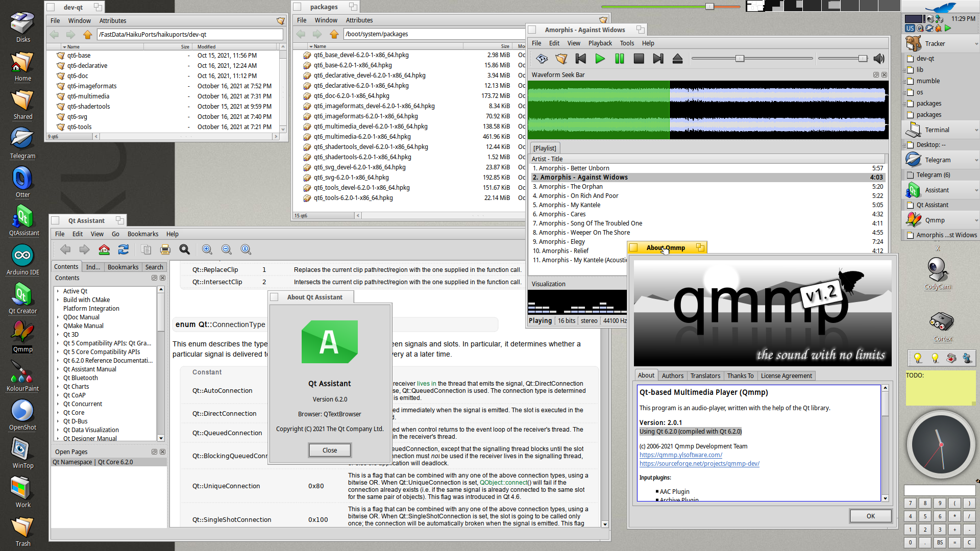Select Search tab in Qt Assistant sidebar
Screen dimensions: 980x551
(x=154, y=267)
